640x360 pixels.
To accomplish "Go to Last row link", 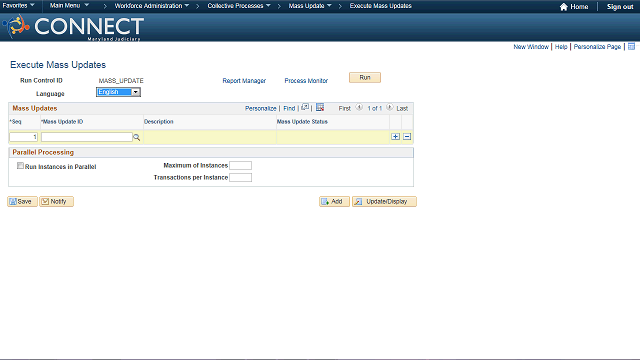I will click(402, 109).
